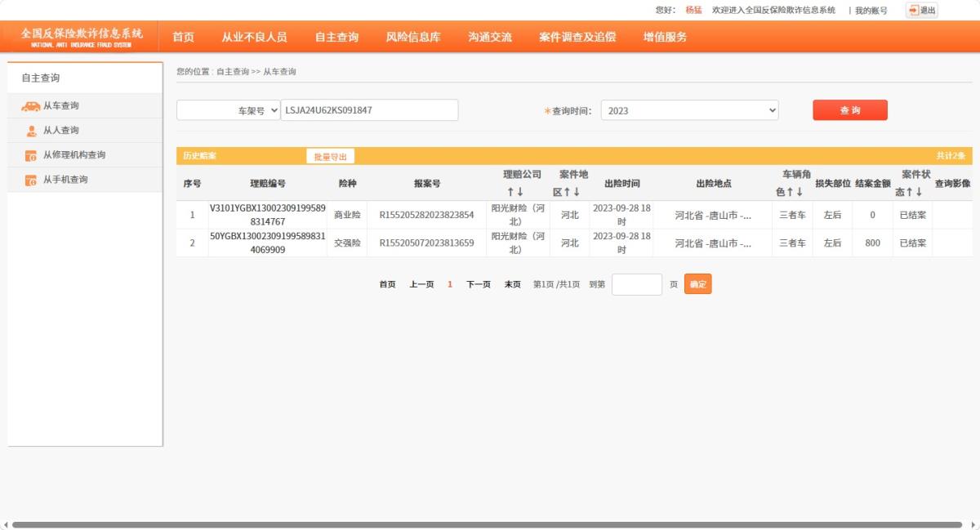980x530 pixels.
Task: Click 自主查询 breadcrumb text
Action: [233, 72]
